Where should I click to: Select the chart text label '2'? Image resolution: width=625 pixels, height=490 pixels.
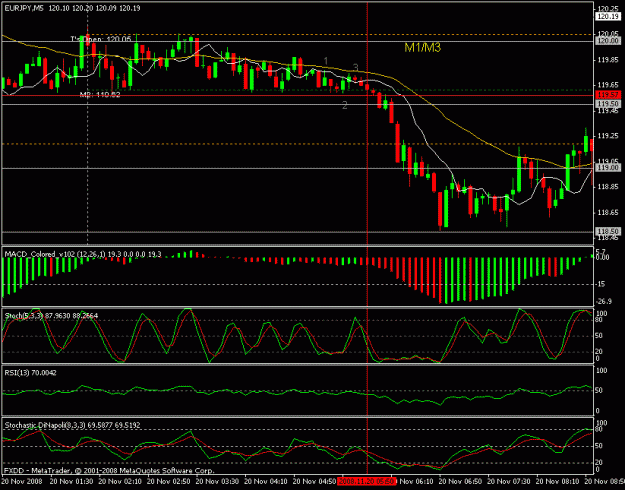point(345,106)
